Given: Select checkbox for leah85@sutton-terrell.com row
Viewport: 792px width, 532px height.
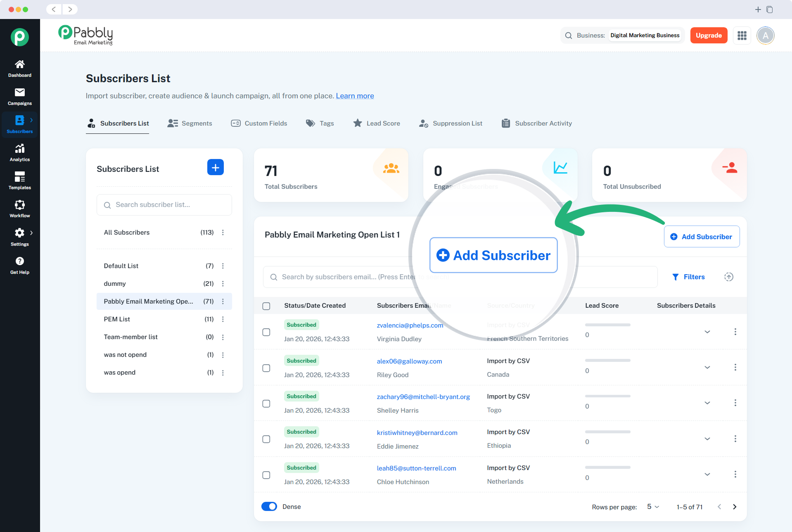Looking at the screenshot, I should pyautogui.click(x=266, y=475).
